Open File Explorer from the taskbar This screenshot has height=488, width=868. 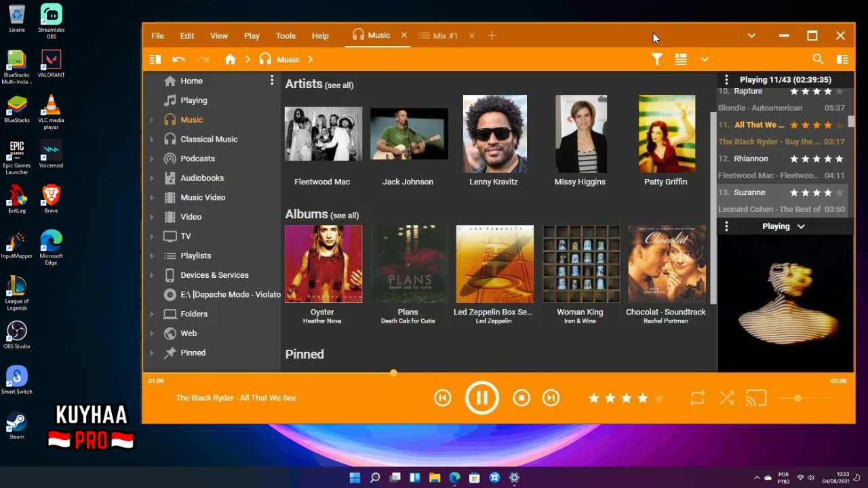[435, 478]
